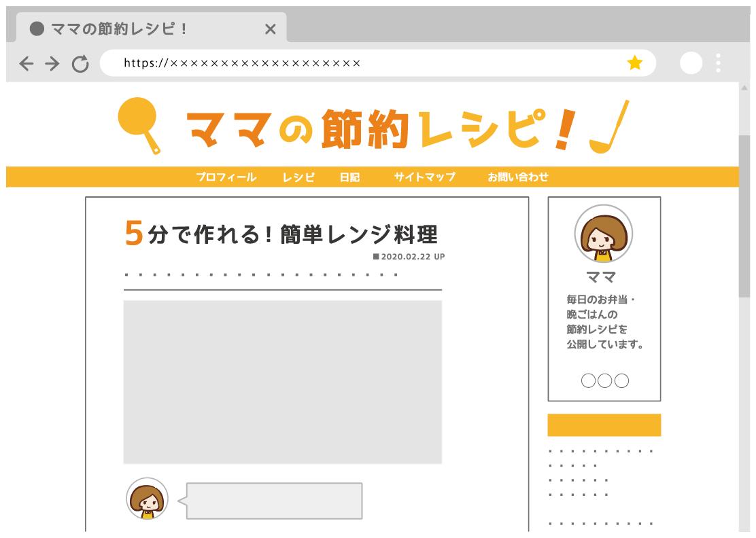Open the プロフィール menu item
Viewport: 756px width, 538px height.
(226, 177)
